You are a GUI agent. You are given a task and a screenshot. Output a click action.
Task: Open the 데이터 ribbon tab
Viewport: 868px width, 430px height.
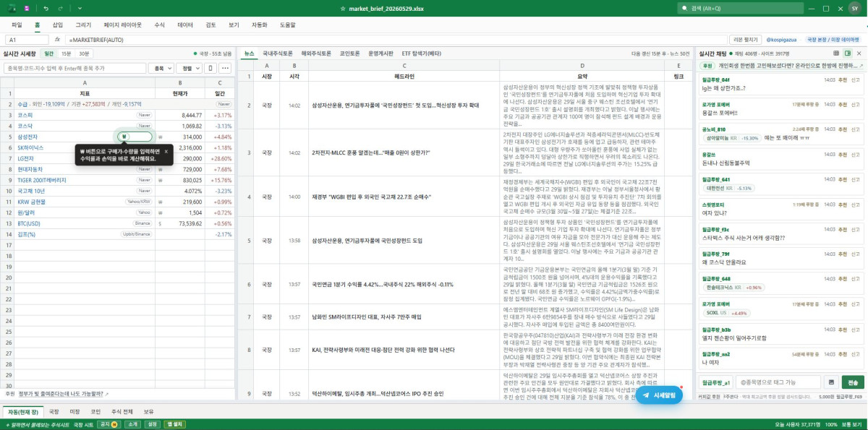point(185,25)
